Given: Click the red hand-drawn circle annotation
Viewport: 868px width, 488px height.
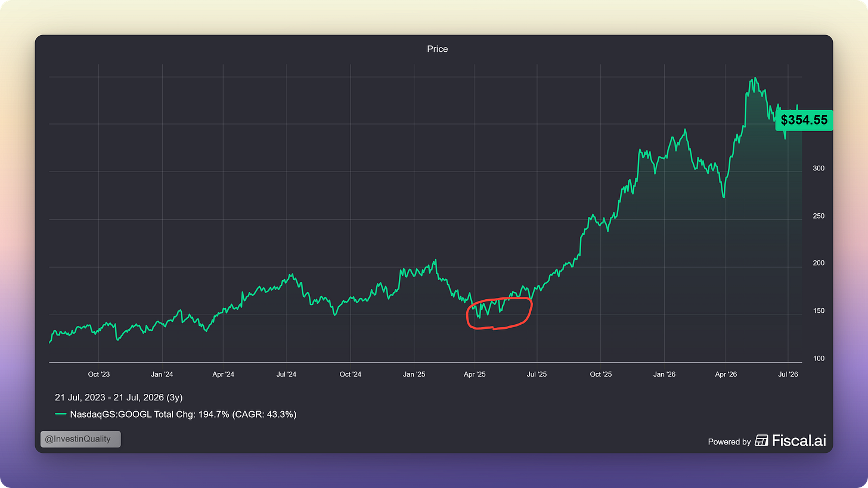Looking at the screenshot, I should (498, 313).
